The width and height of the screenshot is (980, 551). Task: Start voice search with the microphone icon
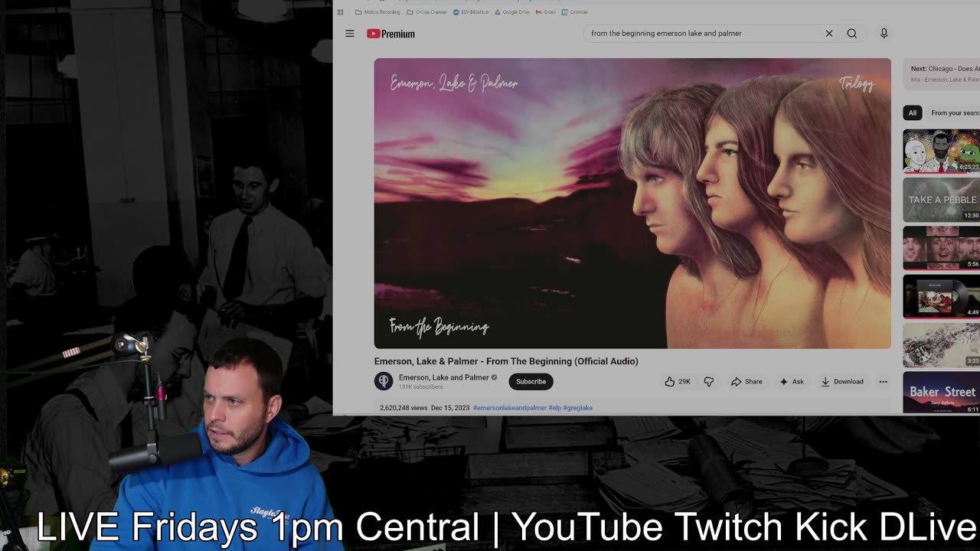884,33
